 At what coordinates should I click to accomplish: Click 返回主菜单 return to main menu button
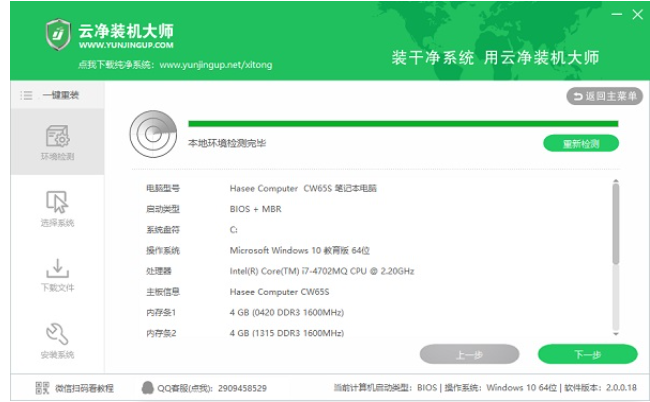pyautogui.click(x=604, y=97)
